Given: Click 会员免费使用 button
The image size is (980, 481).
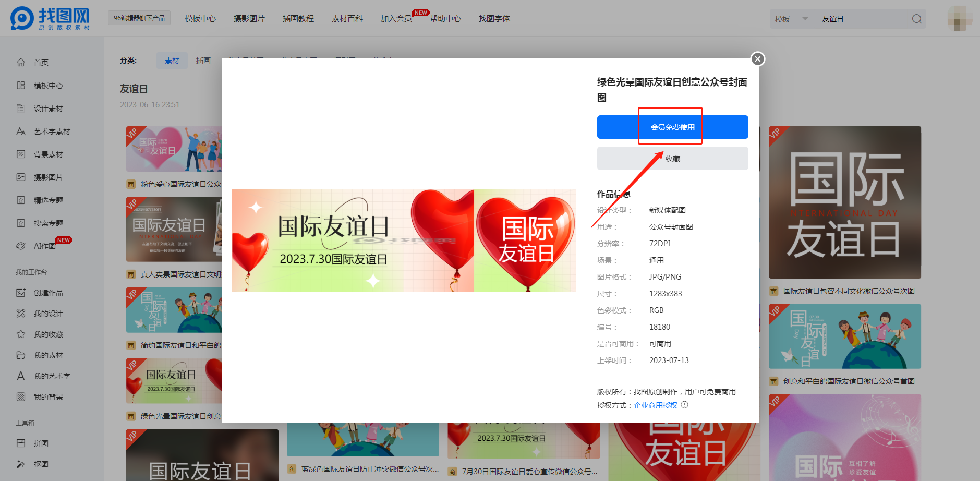Looking at the screenshot, I should tap(672, 127).
